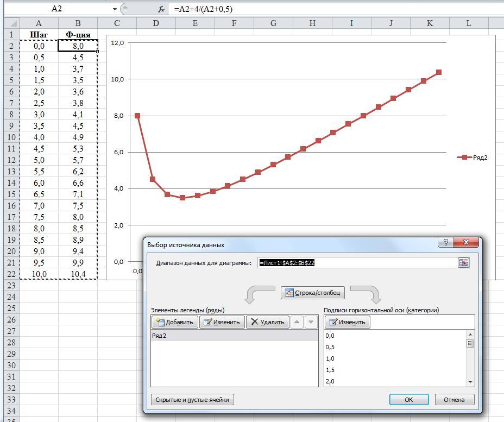Open the Name Box dropdown arrow

click(x=115, y=9)
